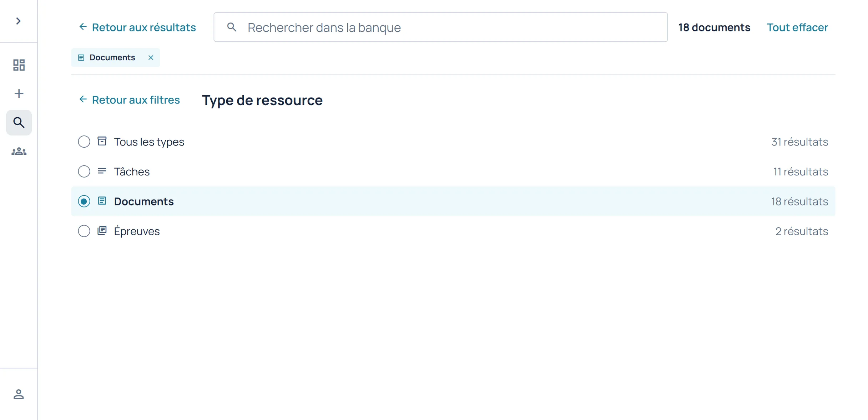Click the 18 résultats count

(x=799, y=201)
